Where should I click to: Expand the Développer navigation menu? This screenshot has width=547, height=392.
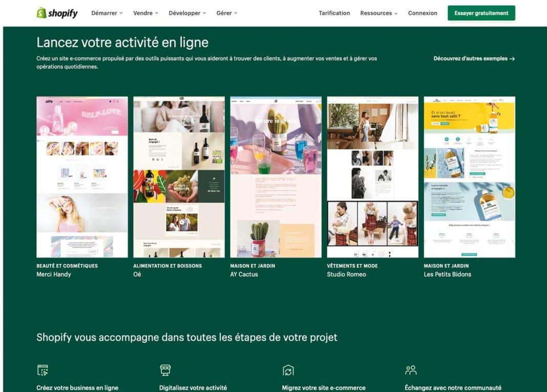187,13
